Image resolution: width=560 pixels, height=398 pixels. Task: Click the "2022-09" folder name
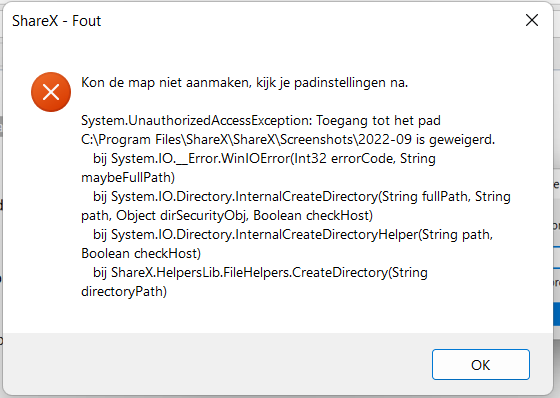[x=385, y=139]
